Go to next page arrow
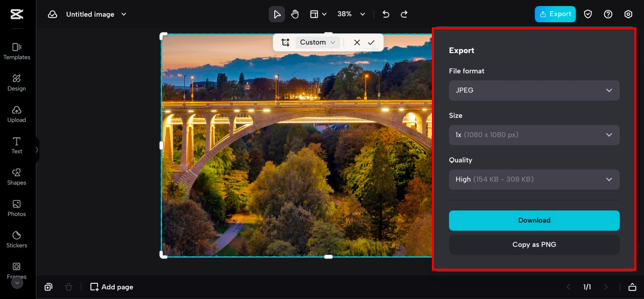 coord(606,287)
